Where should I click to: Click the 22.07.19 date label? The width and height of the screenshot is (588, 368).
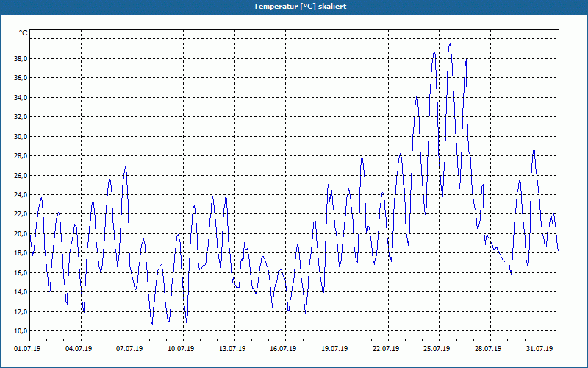tap(386, 349)
